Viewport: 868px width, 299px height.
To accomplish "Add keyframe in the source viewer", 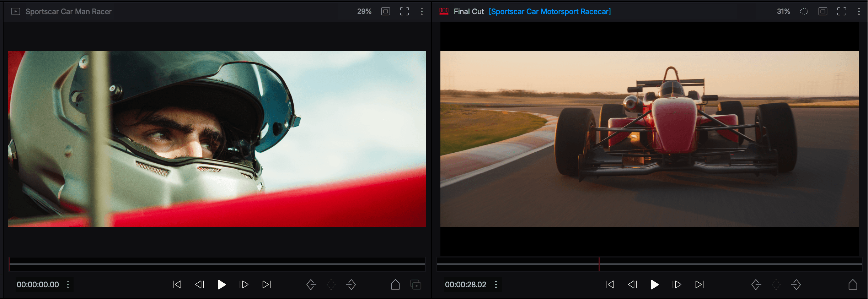I will (331, 284).
